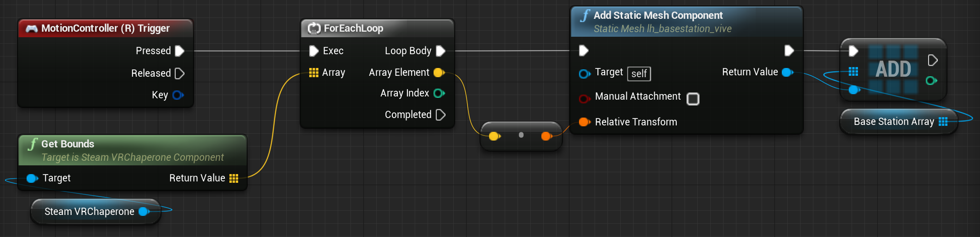Click the gamepad icon on MotionController Trigger node
This screenshot has height=237, width=980.
tap(32, 28)
